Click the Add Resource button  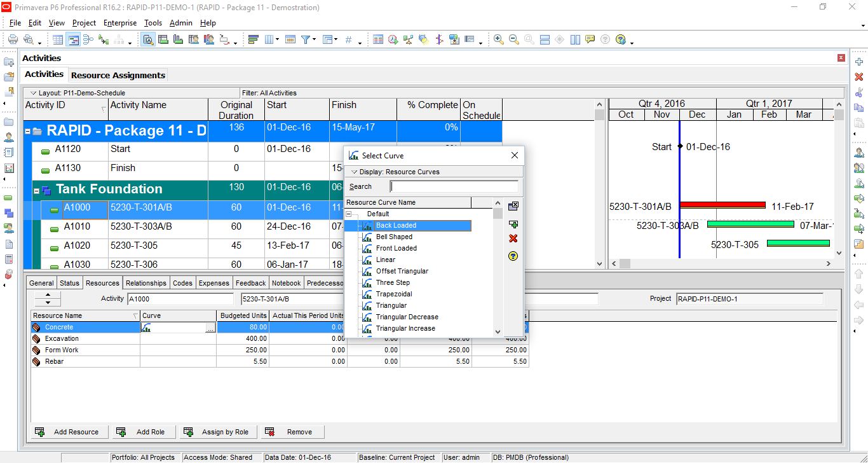[x=69, y=432]
